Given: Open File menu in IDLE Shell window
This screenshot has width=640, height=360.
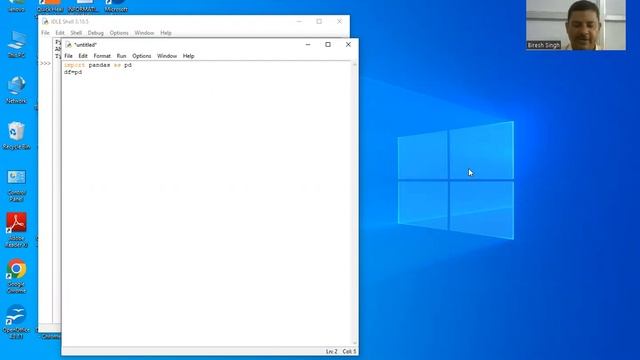Looking at the screenshot, I should tap(45, 33).
